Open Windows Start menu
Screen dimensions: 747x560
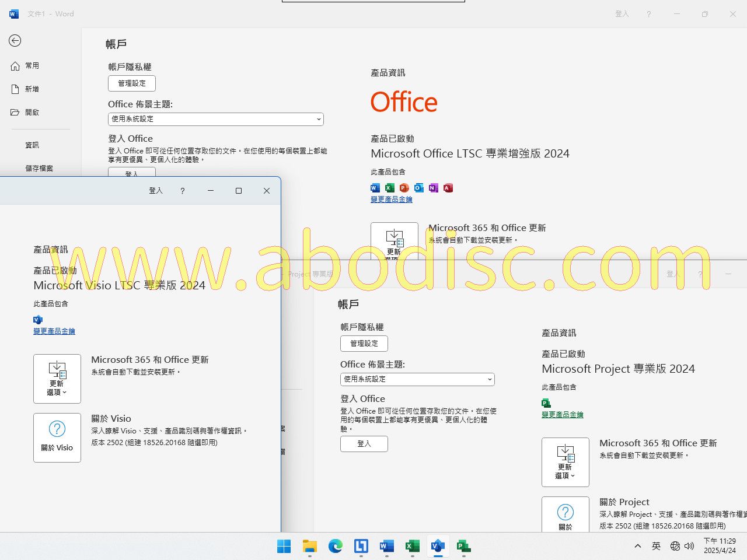[284, 547]
